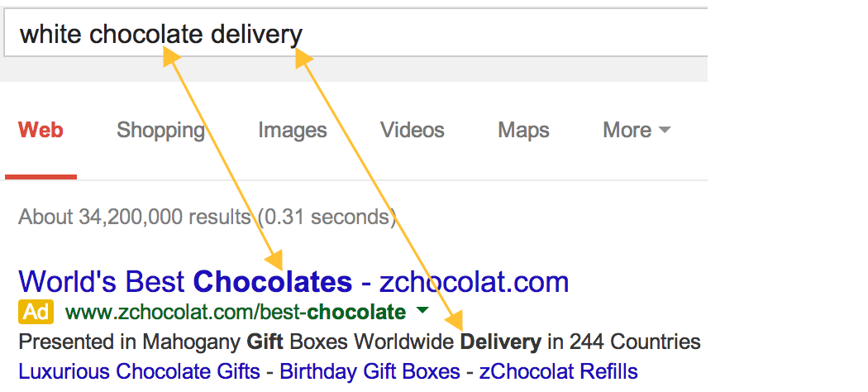Select the Web results tab

point(41,130)
